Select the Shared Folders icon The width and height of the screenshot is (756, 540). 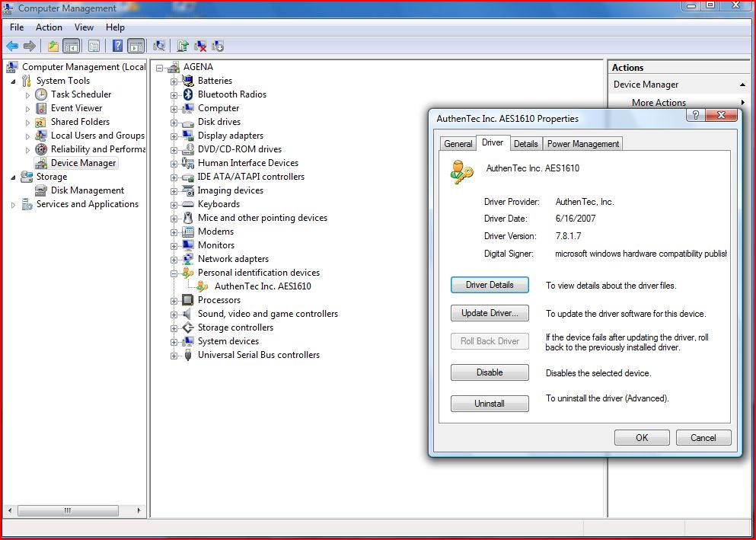pos(41,122)
